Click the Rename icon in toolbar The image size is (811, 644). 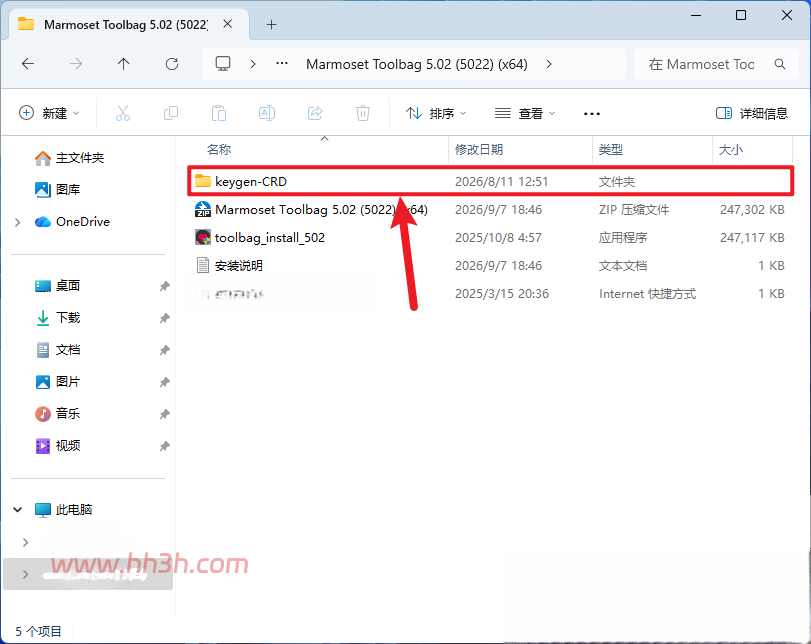[x=267, y=113]
